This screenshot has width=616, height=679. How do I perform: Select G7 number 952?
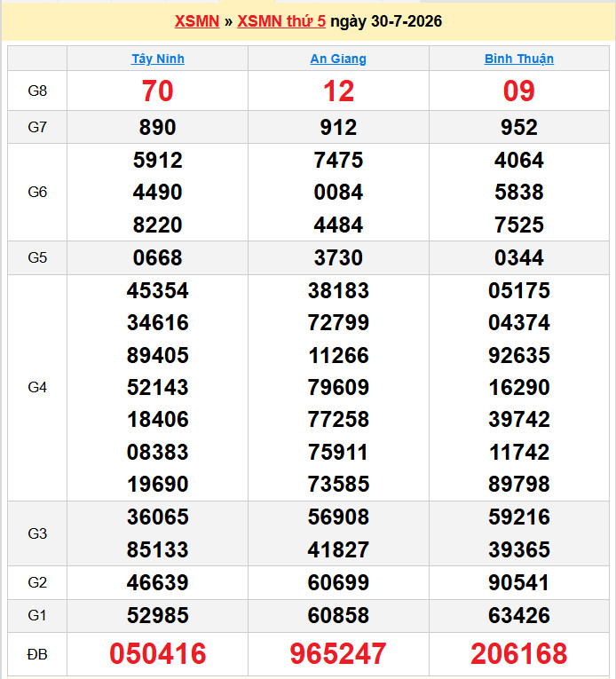click(519, 127)
